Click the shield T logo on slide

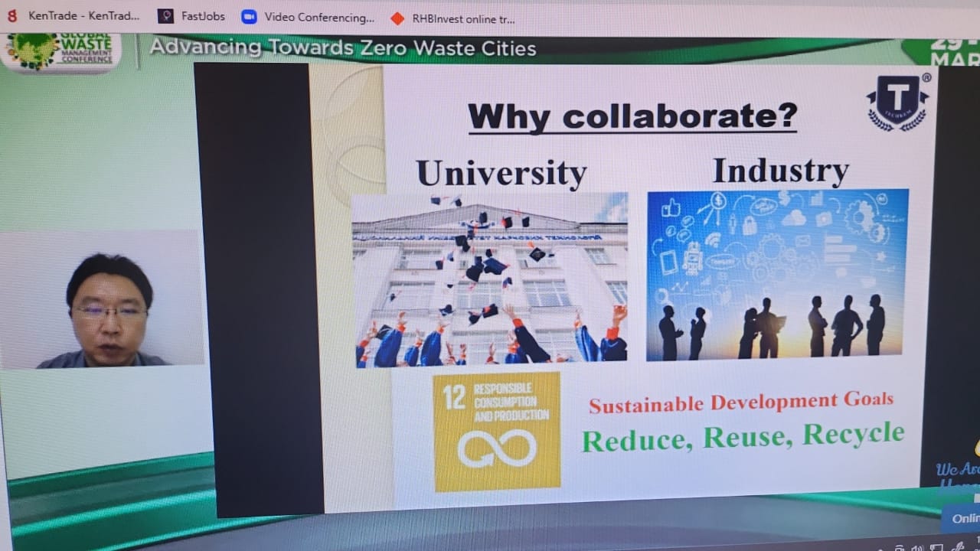tap(897, 103)
